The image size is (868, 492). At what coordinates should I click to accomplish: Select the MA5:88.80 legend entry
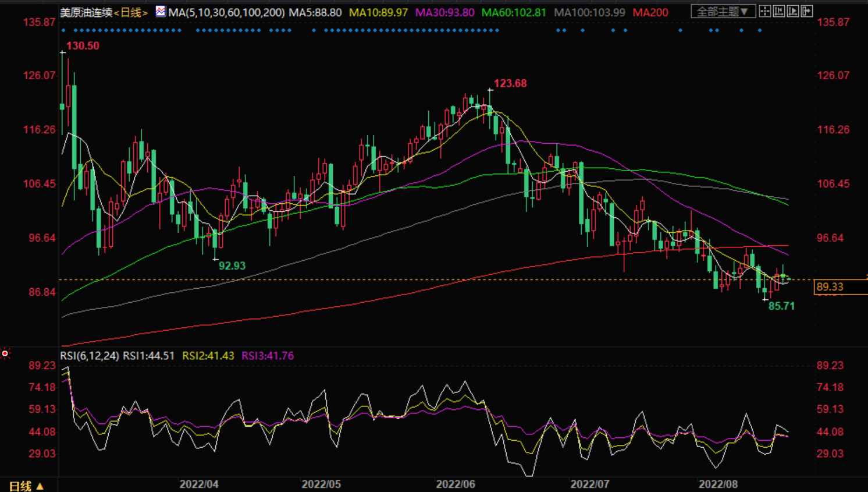[x=315, y=12]
